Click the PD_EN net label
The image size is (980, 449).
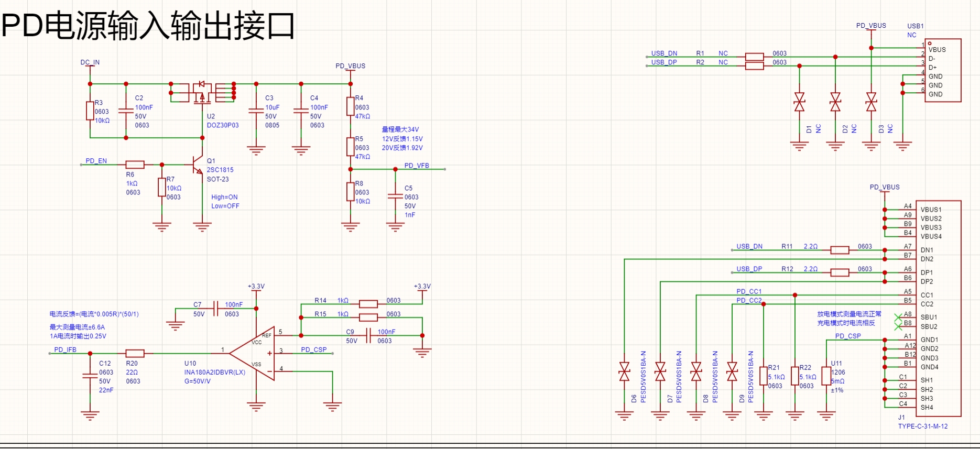96,161
